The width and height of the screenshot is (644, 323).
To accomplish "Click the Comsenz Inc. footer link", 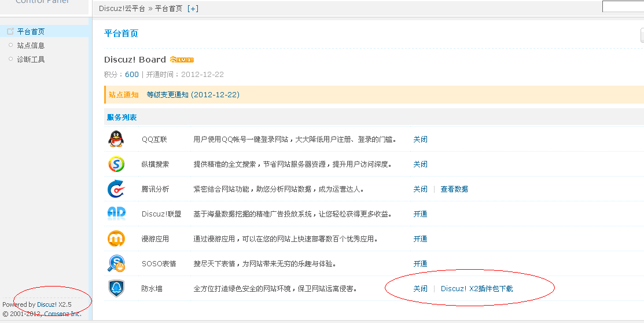I will [63, 314].
